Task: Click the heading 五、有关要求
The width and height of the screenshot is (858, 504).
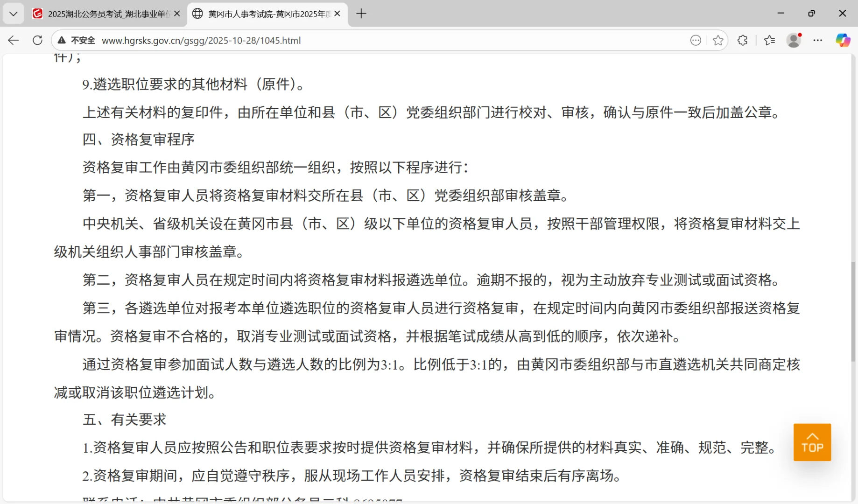Action: [x=125, y=420]
